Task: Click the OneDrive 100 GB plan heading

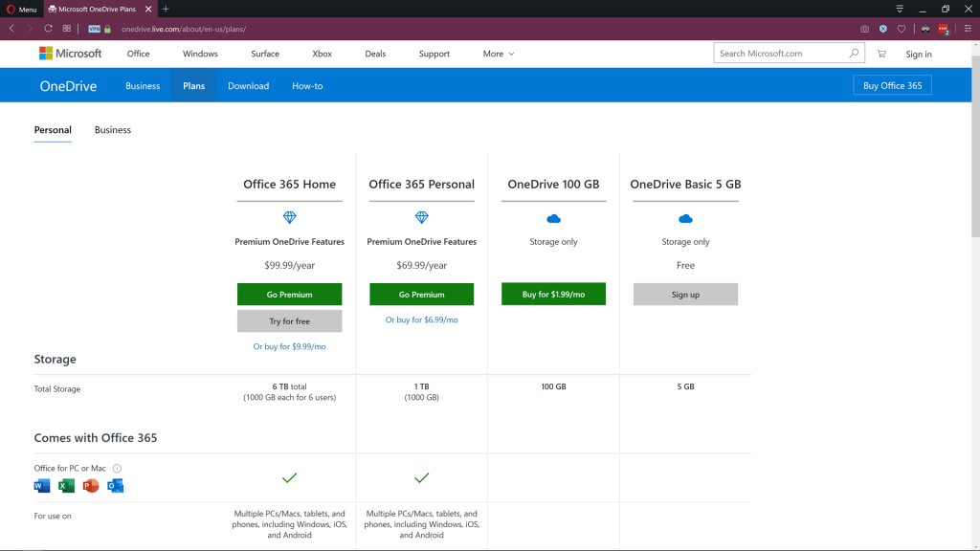Action: coord(553,185)
